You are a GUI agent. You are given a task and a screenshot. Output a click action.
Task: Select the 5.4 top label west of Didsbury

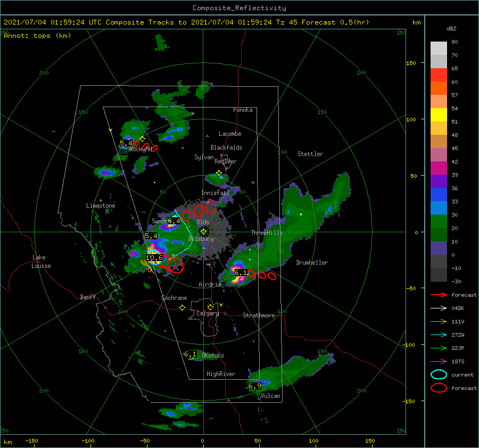151,236
